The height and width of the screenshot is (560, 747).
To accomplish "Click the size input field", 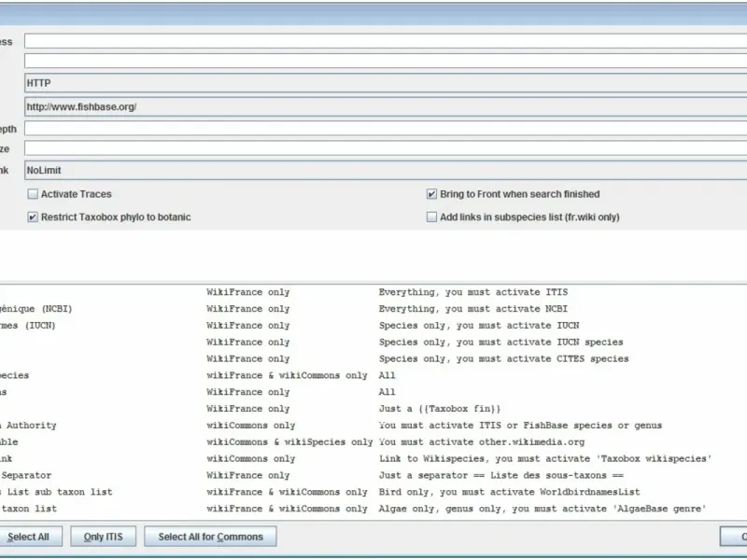I will coord(386,148).
